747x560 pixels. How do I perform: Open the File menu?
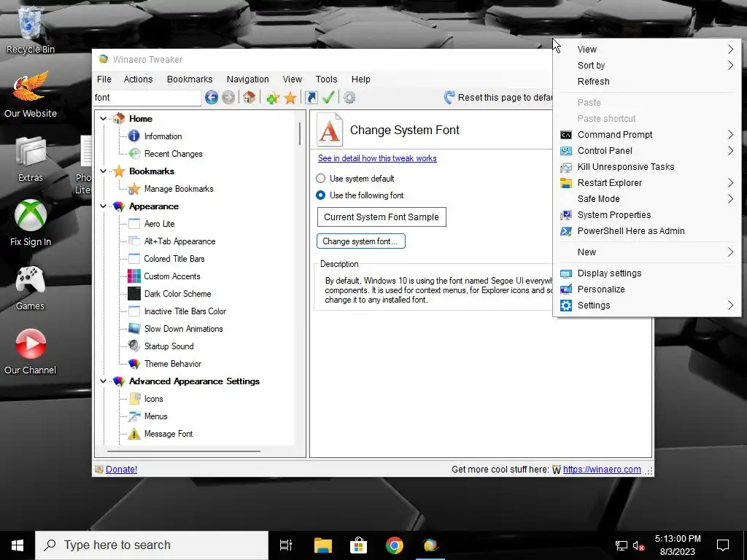[x=104, y=79]
